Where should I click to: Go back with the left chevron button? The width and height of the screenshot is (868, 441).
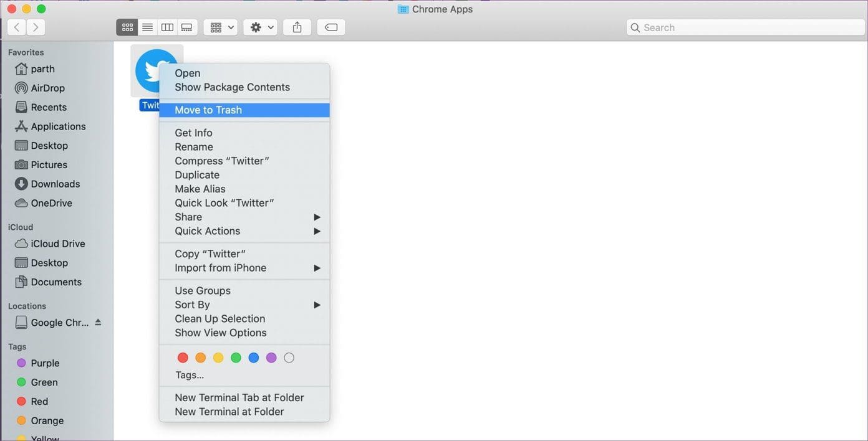pos(17,27)
